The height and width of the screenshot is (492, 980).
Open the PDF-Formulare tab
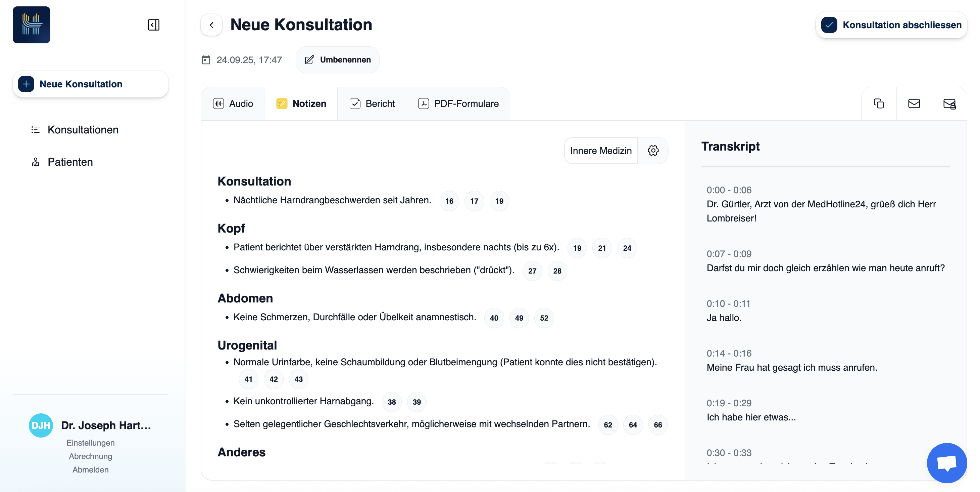click(x=458, y=104)
